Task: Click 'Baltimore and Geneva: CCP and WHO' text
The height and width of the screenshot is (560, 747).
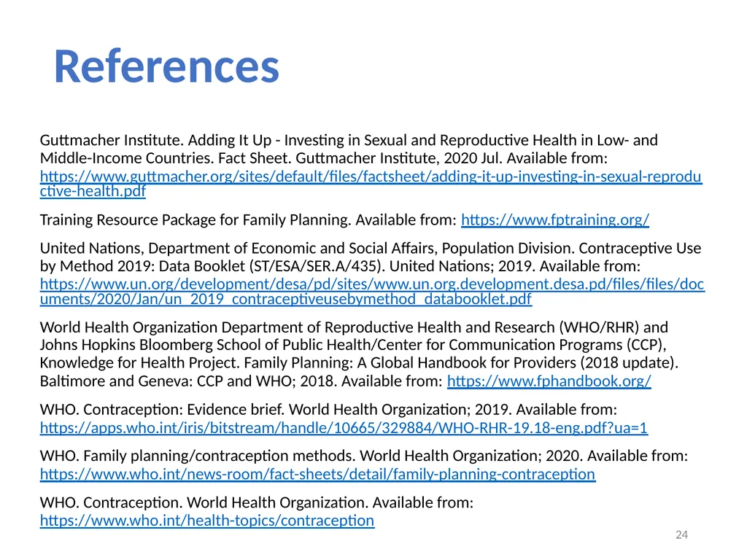Action: click(168, 381)
